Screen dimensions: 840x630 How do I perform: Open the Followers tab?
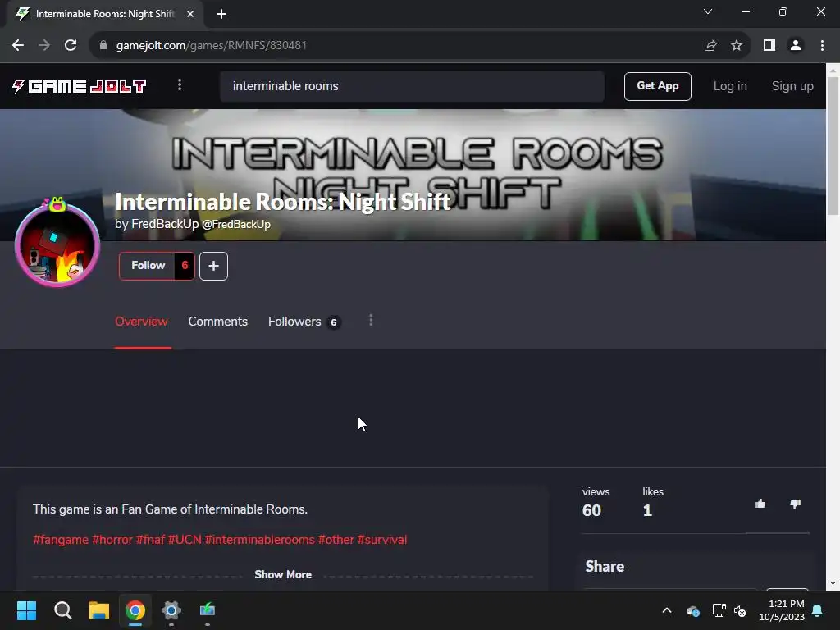click(x=304, y=322)
